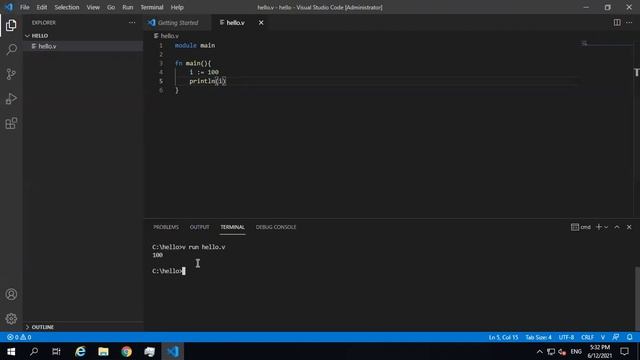Click the hello.v breadcrumb path

click(166, 36)
